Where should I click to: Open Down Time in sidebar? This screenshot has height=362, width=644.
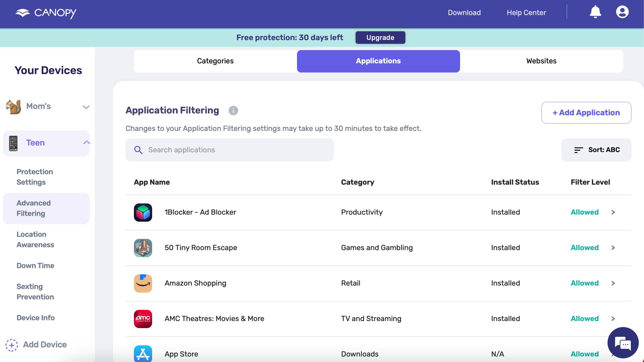(x=35, y=266)
